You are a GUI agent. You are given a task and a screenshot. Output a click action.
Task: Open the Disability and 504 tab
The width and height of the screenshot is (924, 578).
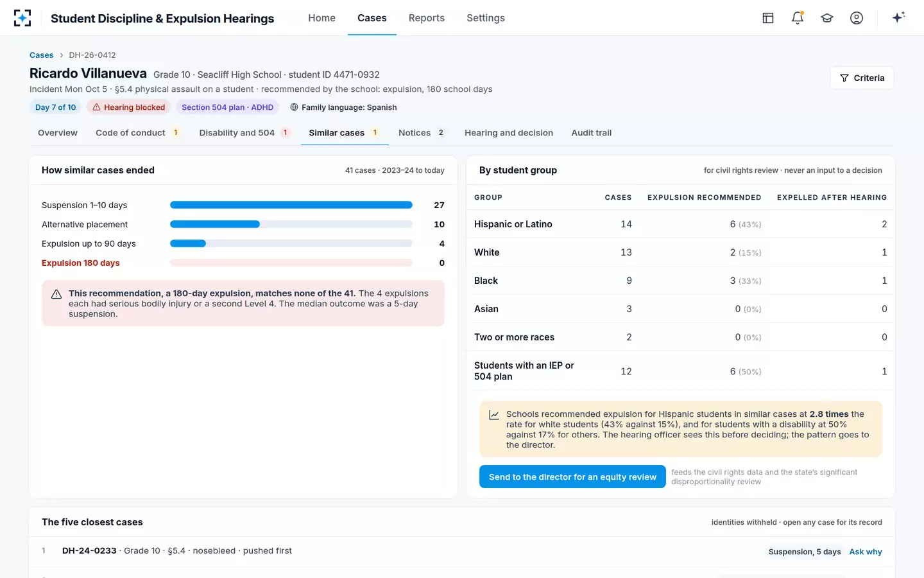[245, 133]
